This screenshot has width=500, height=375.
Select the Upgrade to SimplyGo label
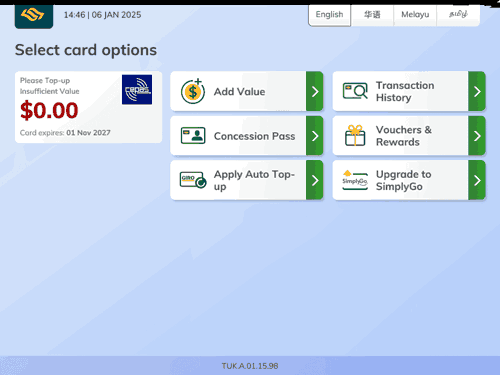(403, 180)
